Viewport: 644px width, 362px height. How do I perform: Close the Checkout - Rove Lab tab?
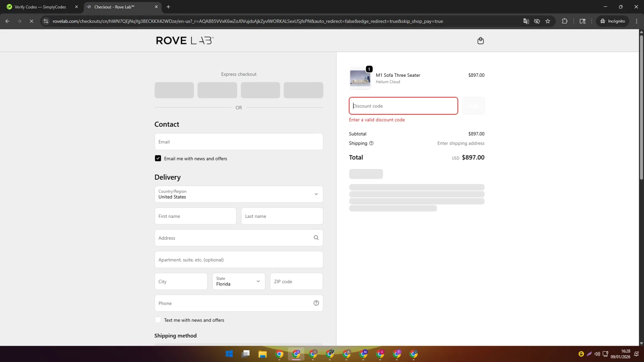(x=156, y=7)
